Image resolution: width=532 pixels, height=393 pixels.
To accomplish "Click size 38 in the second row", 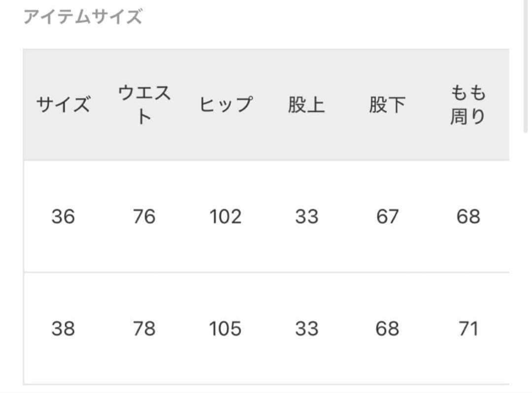I will (63, 328).
